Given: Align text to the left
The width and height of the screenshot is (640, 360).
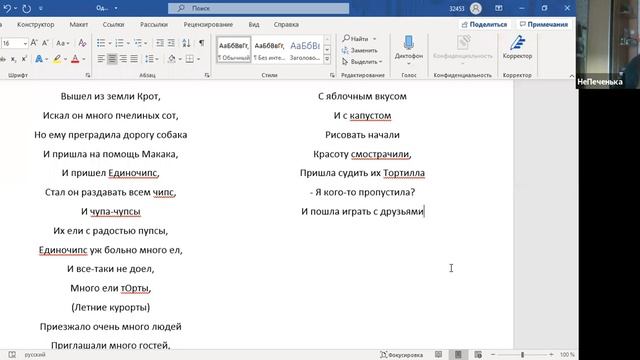Looking at the screenshot, I should pyautogui.click(x=101, y=59).
